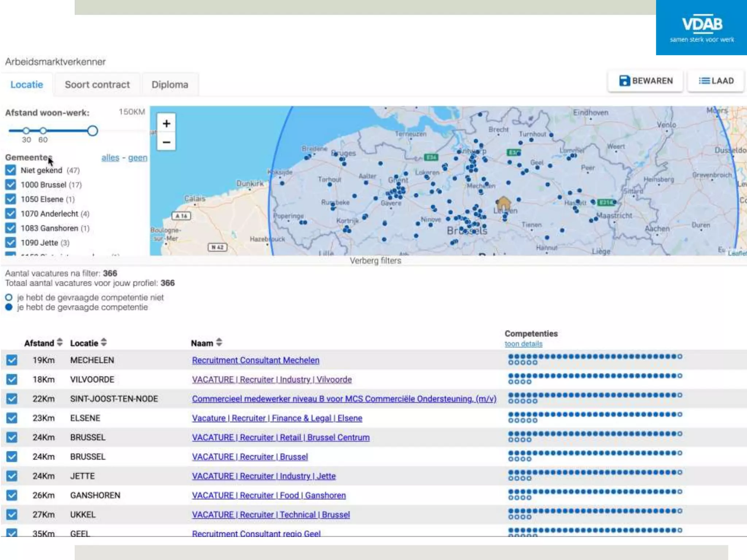Zoom out on the map
The image size is (747, 560).
pos(166,142)
